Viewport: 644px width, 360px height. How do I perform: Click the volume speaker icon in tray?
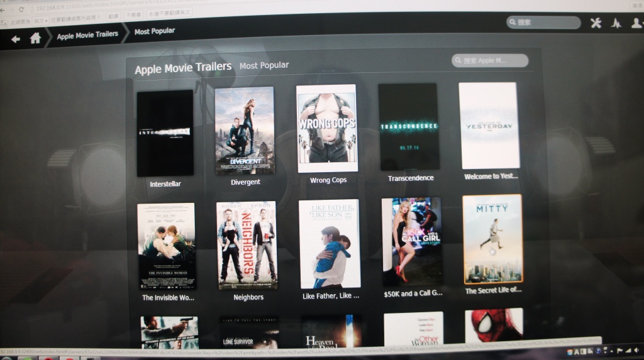[636, 350]
